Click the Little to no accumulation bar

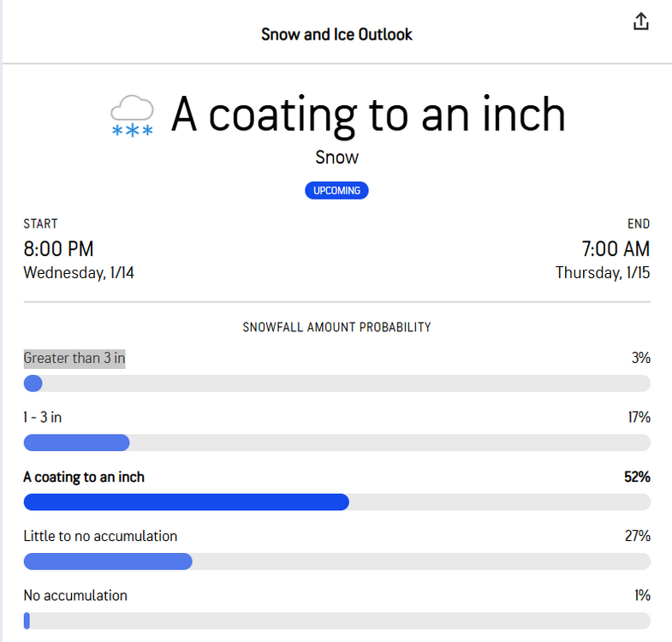(336, 562)
